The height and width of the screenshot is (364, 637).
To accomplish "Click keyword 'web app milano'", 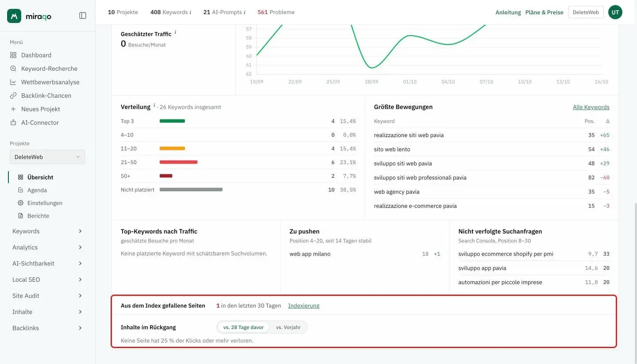I will (x=310, y=254).
